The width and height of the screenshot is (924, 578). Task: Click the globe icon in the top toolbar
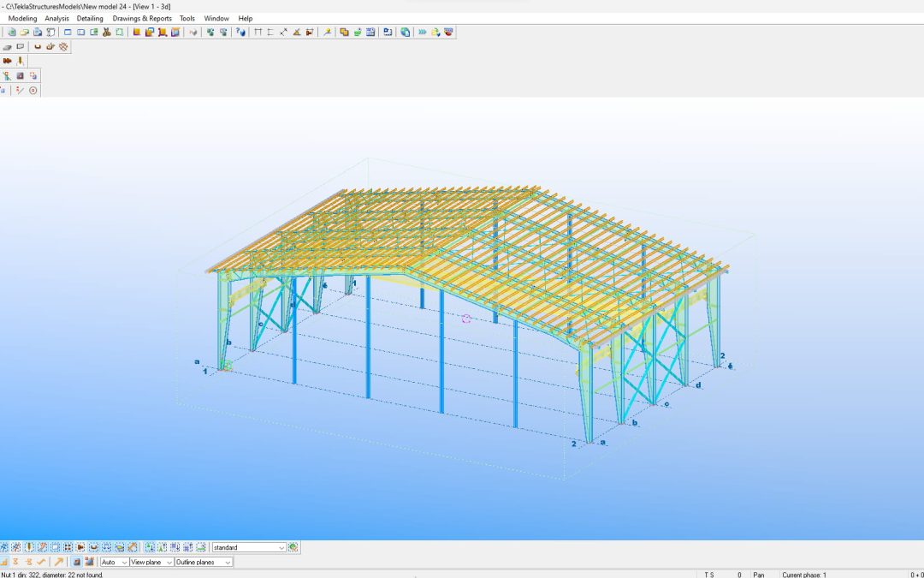coord(406,33)
